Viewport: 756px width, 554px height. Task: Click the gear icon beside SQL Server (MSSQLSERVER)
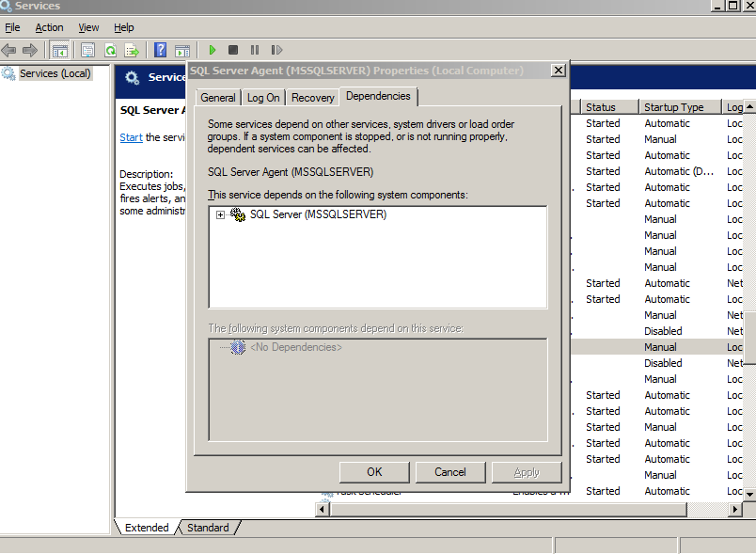coord(238,214)
